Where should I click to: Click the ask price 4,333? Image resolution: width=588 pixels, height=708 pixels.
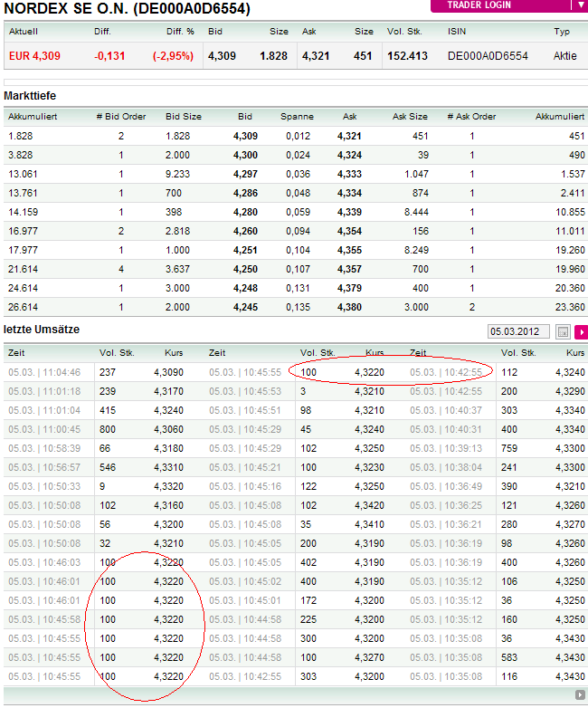(350, 175)
